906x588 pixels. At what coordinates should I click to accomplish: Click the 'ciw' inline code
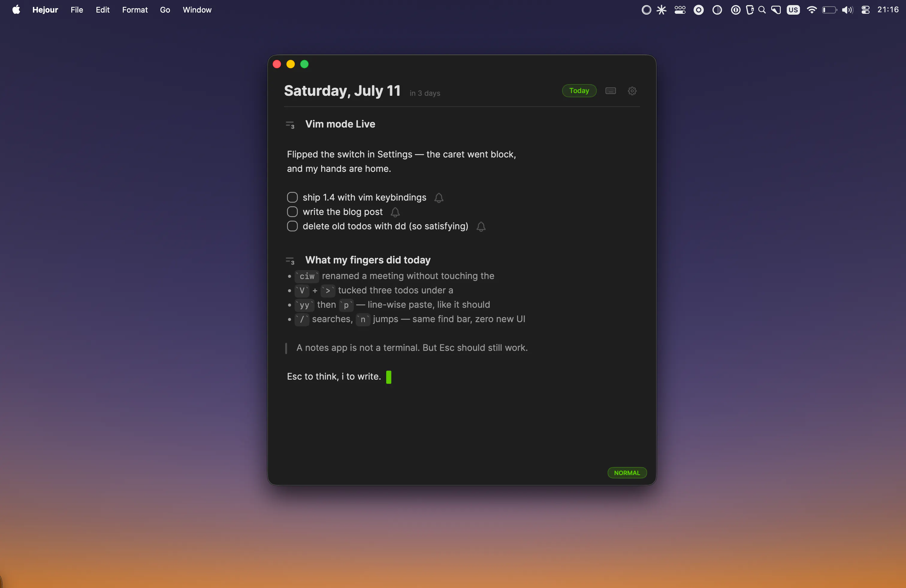[x=307, y=276]
